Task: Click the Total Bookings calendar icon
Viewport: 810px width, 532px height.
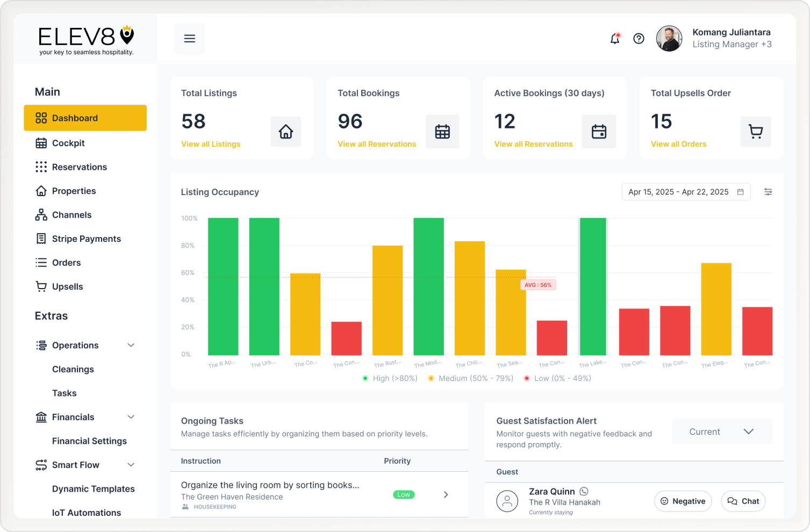Action: [442, 132]
